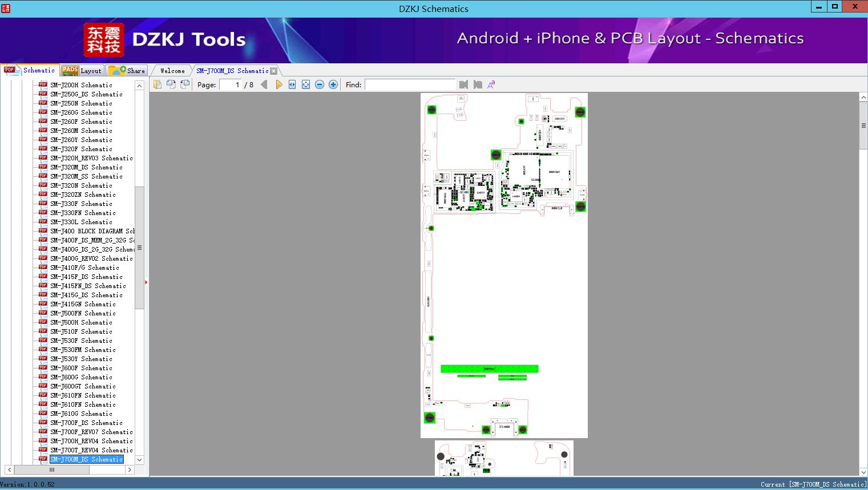Click the tree horizontal scroll-right arrow
This screenshot has height=490, width=868.
[130, 469]
